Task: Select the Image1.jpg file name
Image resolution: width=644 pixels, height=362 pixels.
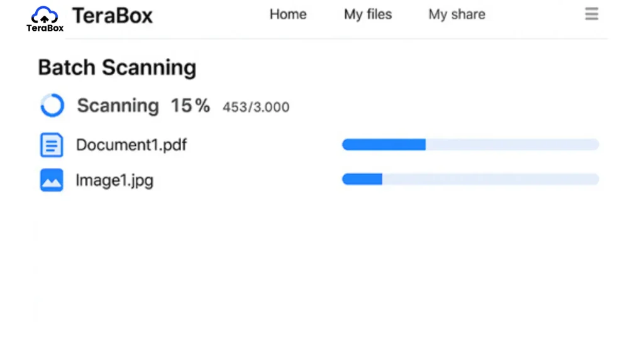Action: [x=114, y=180]
